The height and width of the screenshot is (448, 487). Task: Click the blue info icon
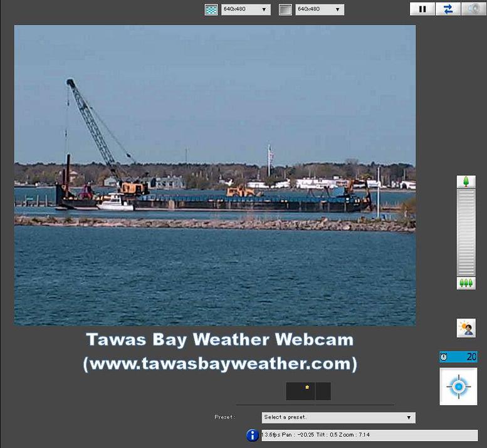pos(253,435)
